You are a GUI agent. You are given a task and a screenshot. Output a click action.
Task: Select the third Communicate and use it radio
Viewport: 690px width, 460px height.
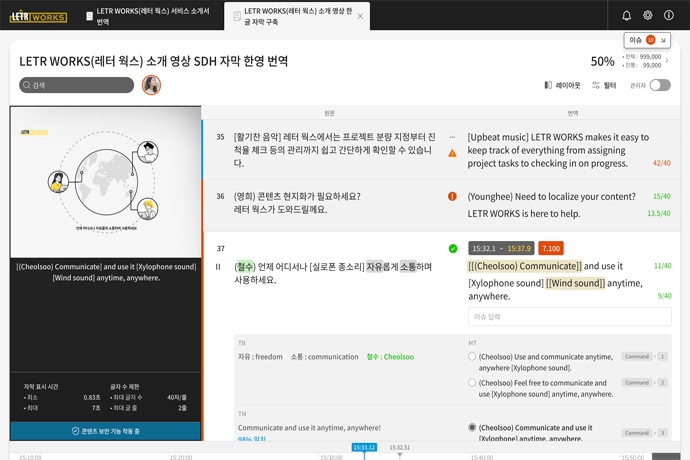pyautogui.click(x=472, y=427)
